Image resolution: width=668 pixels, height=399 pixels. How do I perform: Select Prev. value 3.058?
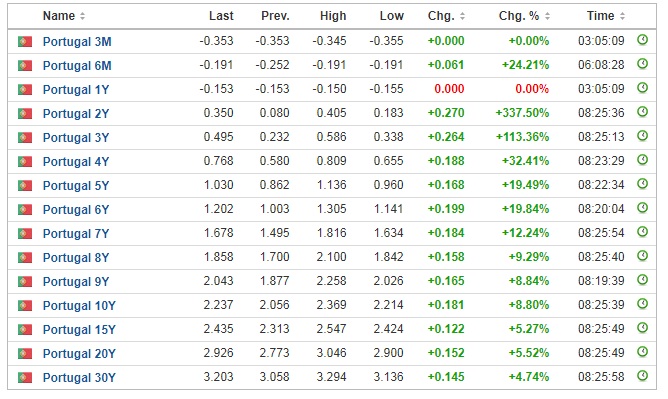274,377
